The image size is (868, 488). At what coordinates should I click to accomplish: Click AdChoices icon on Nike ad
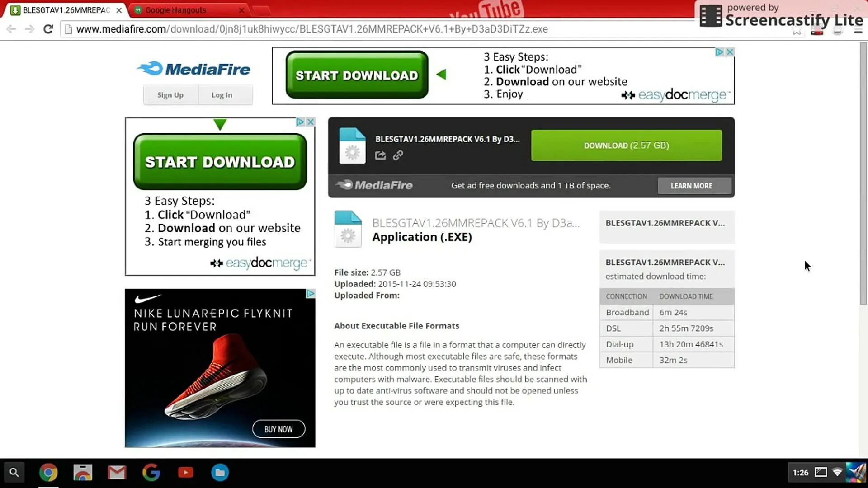311,294
